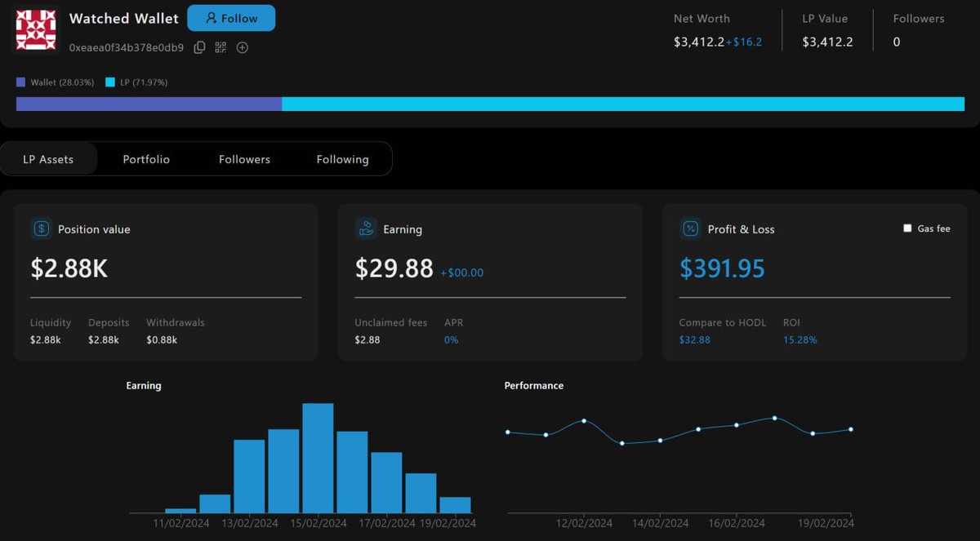
Task: Click the wallet avatar image
Action: [37, 31]
